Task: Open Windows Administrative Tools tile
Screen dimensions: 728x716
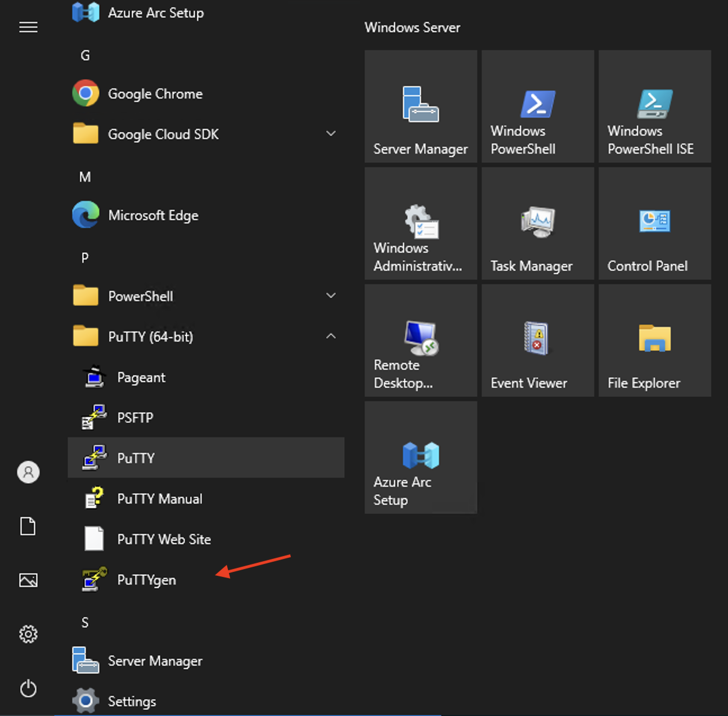Action: pyautogui.click(x=421, y=223)
